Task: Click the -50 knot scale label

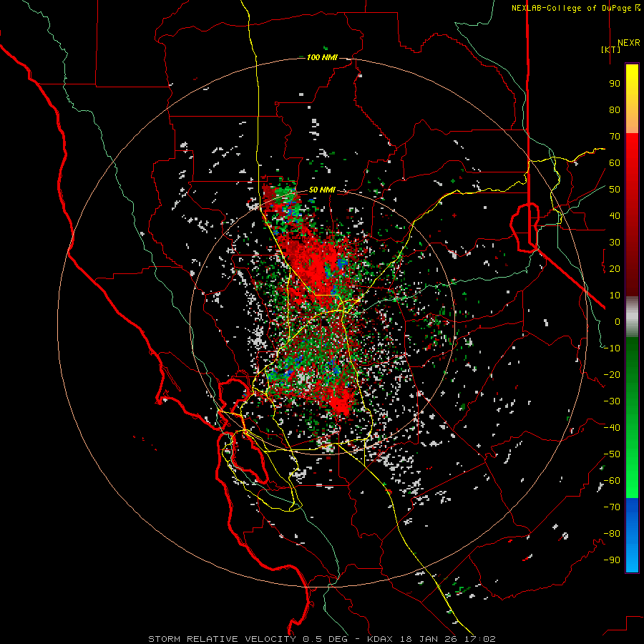Action: (x=612, y=454)
